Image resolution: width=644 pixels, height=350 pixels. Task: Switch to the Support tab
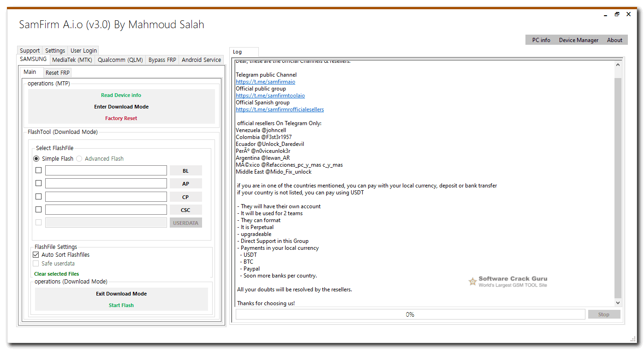point(30,51)
